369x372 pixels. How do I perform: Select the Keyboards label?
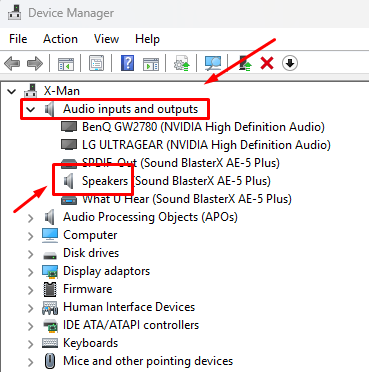click(90, 343)
